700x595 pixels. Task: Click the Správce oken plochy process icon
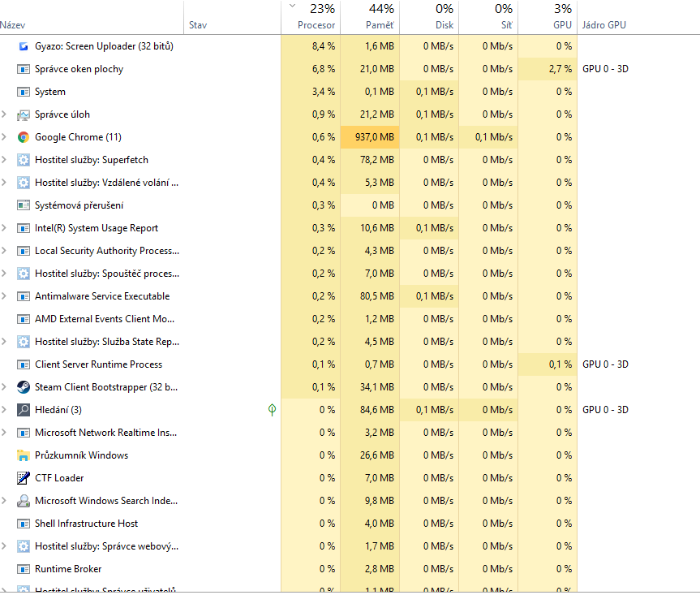pos(24,69)
